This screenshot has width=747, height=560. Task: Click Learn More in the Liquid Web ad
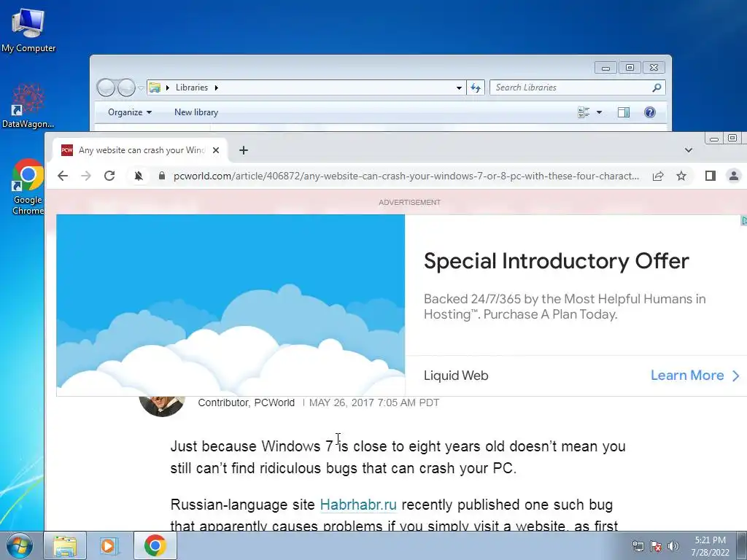click(695, 376)
